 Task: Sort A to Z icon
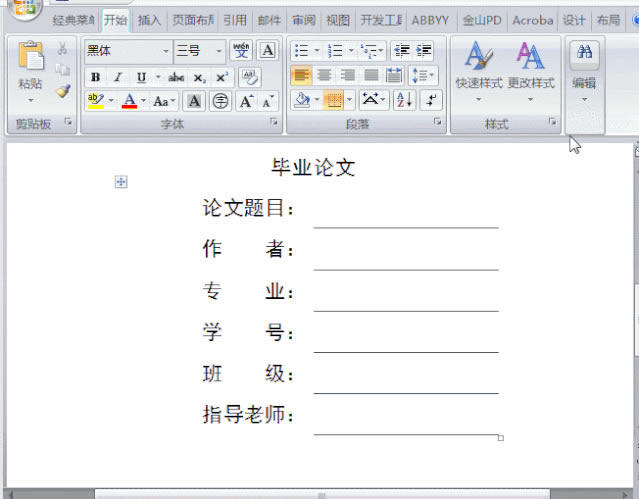tap(404, 100)
